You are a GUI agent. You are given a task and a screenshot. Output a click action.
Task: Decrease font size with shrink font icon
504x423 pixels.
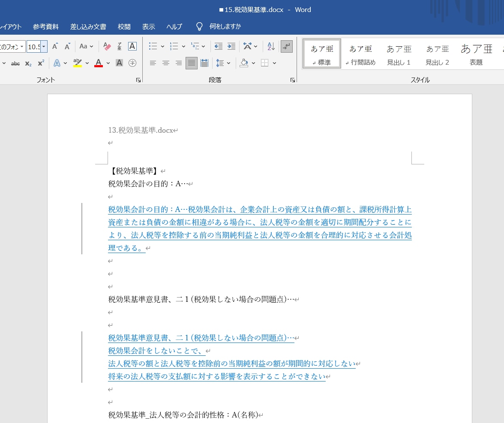point(67,47)
